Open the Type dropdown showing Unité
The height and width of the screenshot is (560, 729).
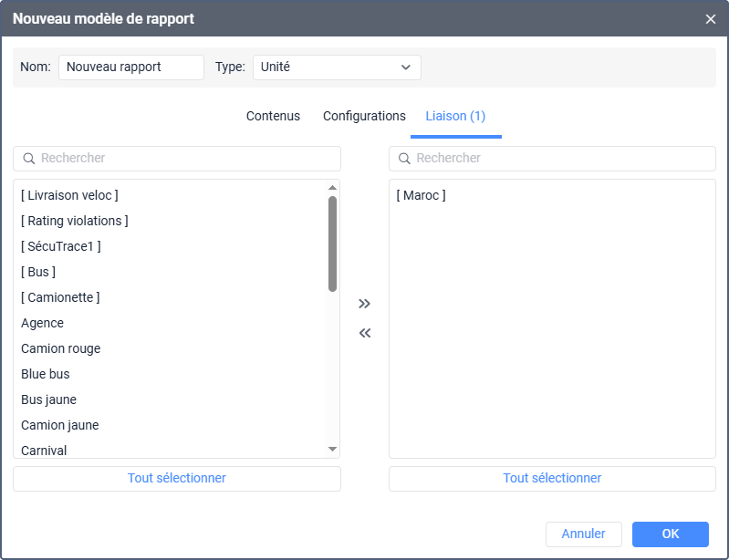point(336,67)
